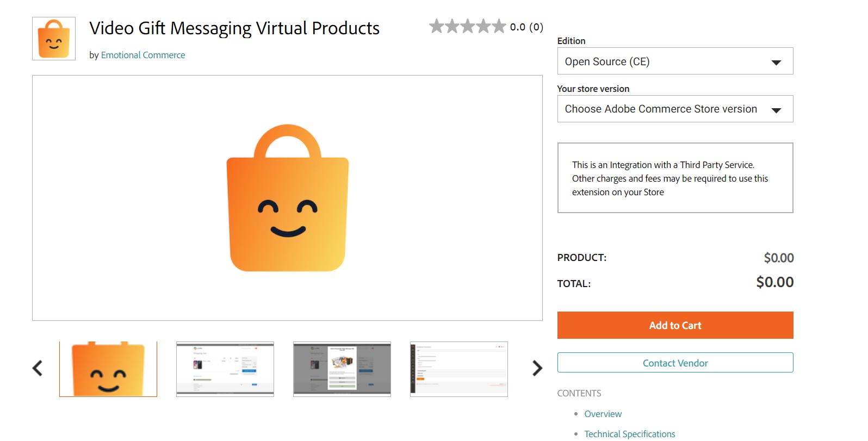
Task: Select the smiling bag thumbnail
Action: coord(108,369)
